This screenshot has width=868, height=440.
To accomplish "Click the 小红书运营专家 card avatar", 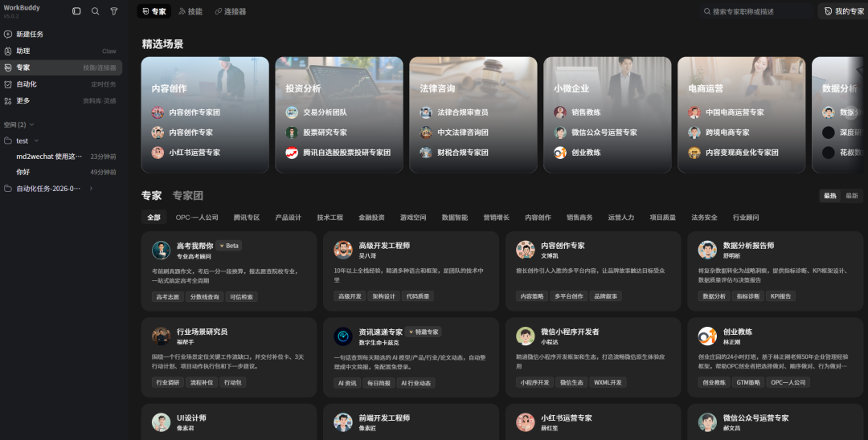I will tap(526, 422).
